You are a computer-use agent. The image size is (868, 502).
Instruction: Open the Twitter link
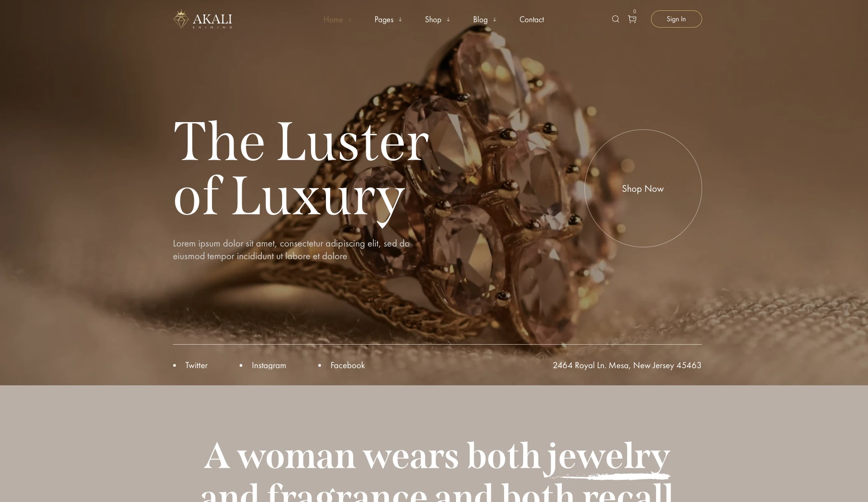point(196,365)
